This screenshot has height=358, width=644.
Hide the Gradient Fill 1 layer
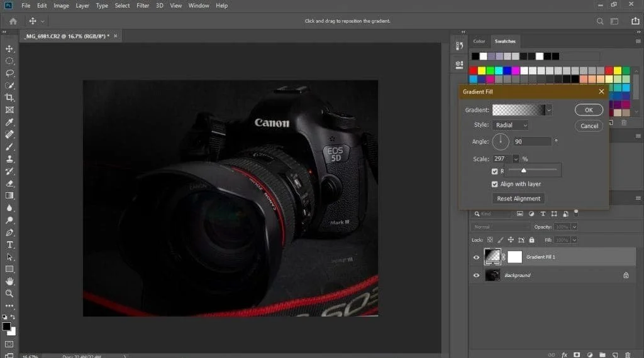(477, 258)
